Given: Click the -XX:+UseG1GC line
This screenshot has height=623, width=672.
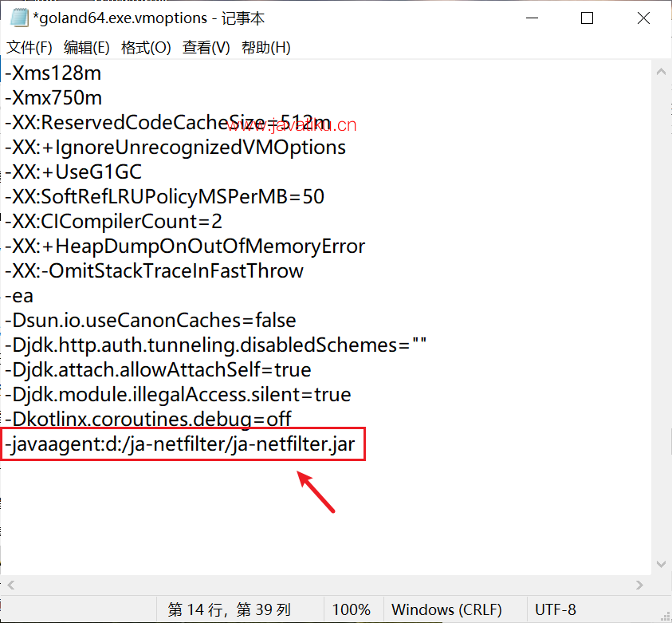Looking at the screenshot, I should point(73,172).
